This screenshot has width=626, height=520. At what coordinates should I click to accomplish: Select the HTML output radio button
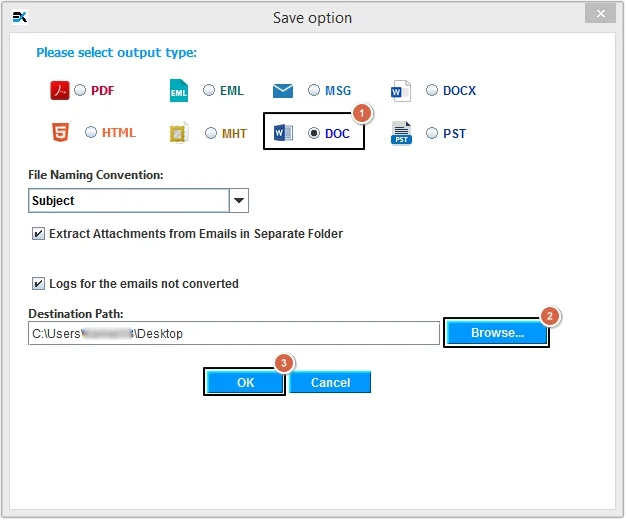coord(91,132)
